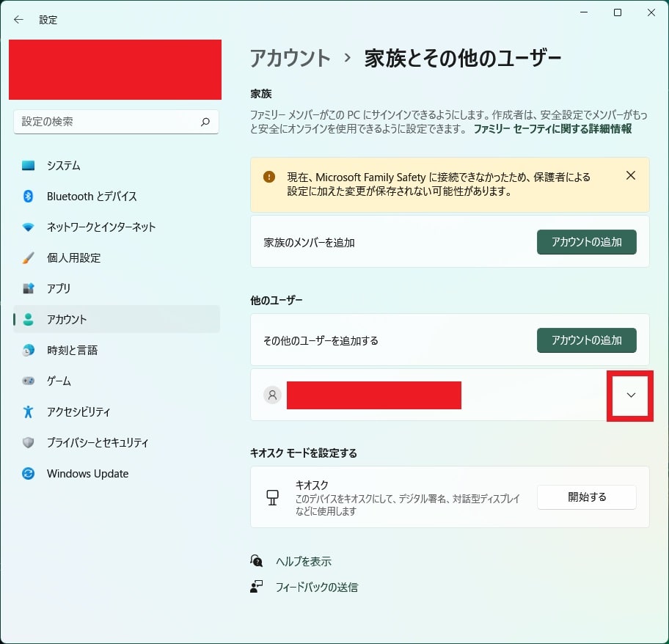This screenshot has height=644, width=669.
Task: Click the キオスク title text
Action: coord(312,485)
